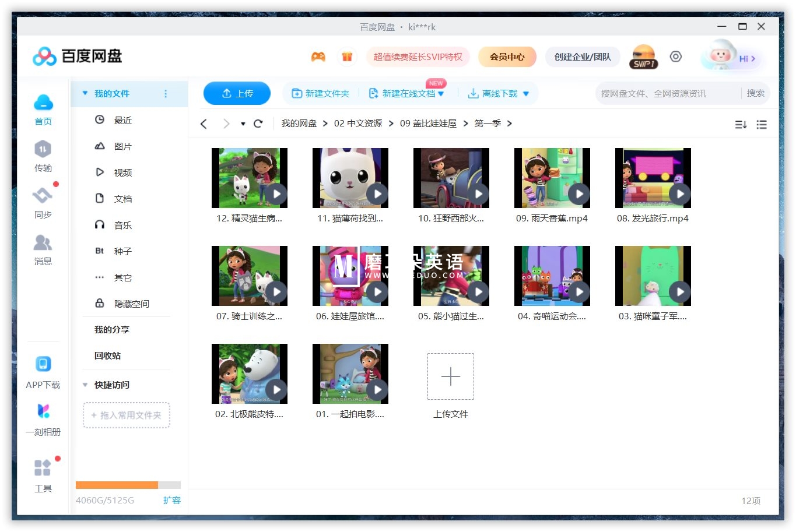Open the 离线下载 dropdown arrow
Viewport: 796px width, 532px height.
[x=526, y=93]
